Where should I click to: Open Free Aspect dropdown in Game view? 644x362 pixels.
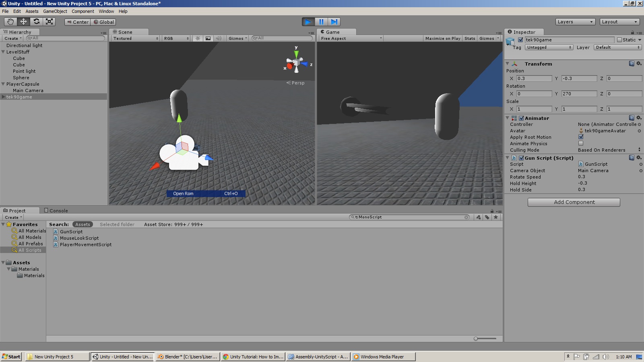pos(351,38)
